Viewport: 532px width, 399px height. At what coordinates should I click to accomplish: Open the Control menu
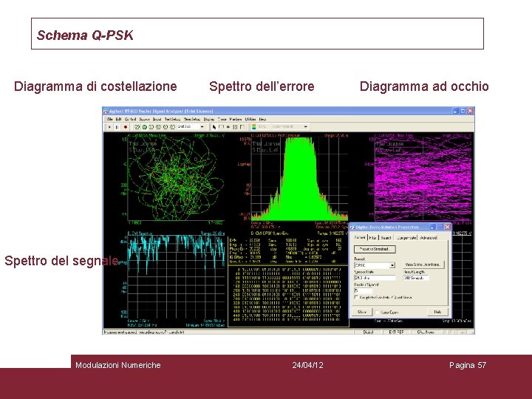click(130, 119)
